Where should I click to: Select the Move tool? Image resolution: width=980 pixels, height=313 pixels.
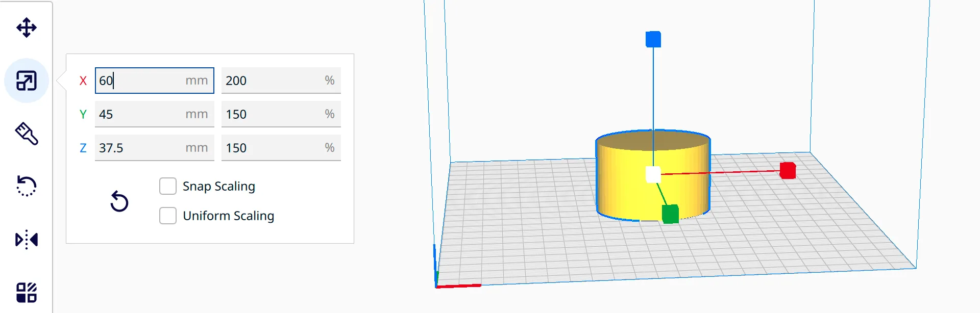(27, 28)
